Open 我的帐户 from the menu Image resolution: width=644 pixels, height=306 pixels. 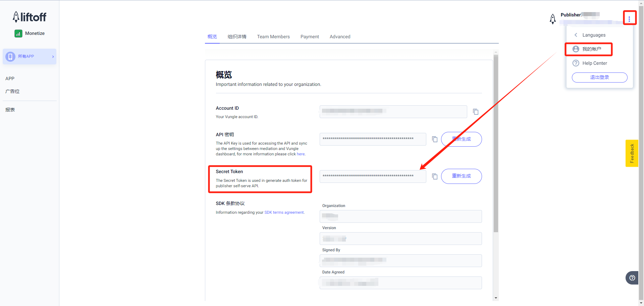(x=591, y=49)
